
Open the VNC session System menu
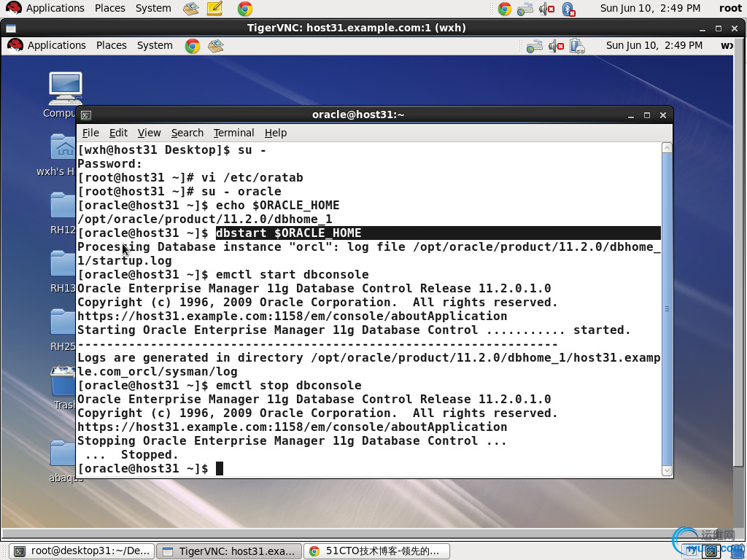[x=155, y=45]
